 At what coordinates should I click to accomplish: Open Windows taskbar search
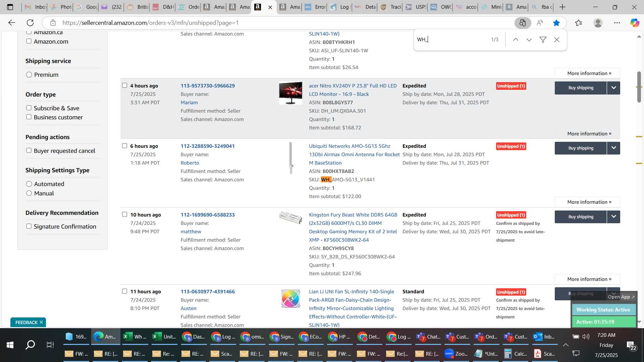coord(31,345)
